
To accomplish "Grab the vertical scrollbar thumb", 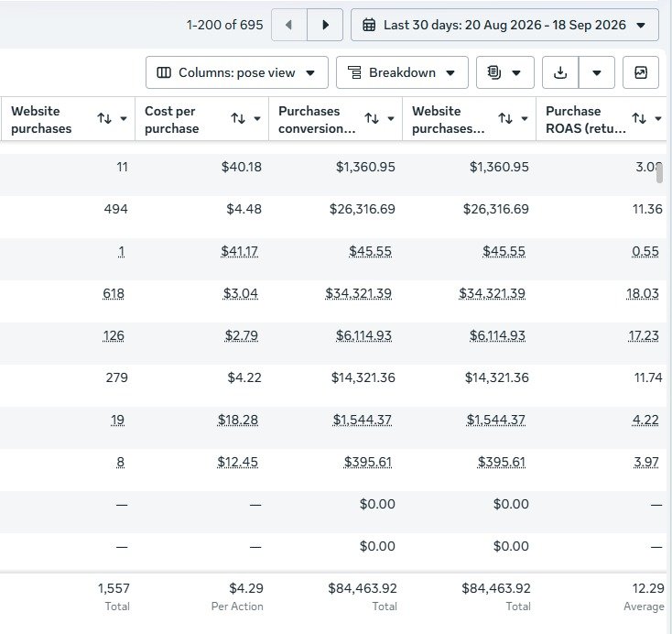I will tap(659, 172).
